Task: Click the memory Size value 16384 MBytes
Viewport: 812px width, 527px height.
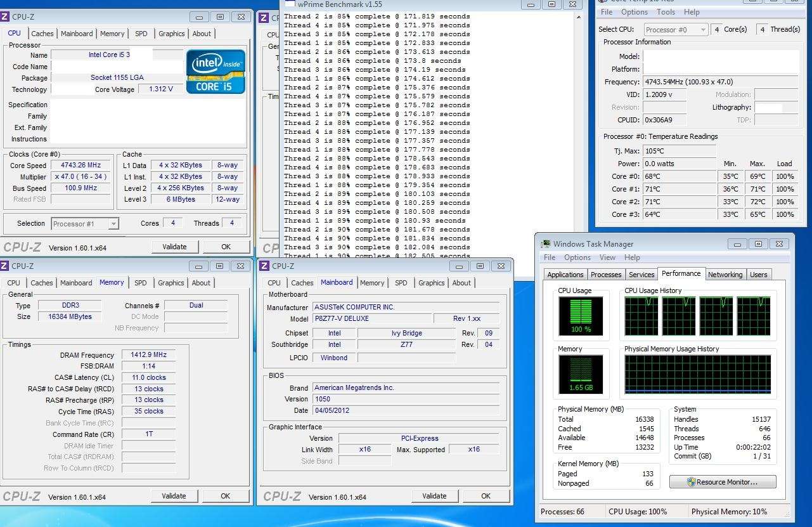Action: coord(70,316)
